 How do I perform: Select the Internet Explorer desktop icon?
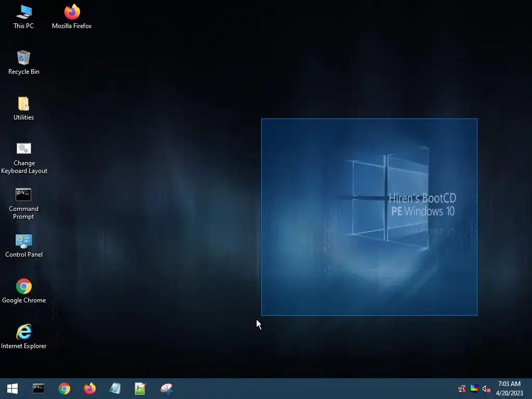pos(24,337)
